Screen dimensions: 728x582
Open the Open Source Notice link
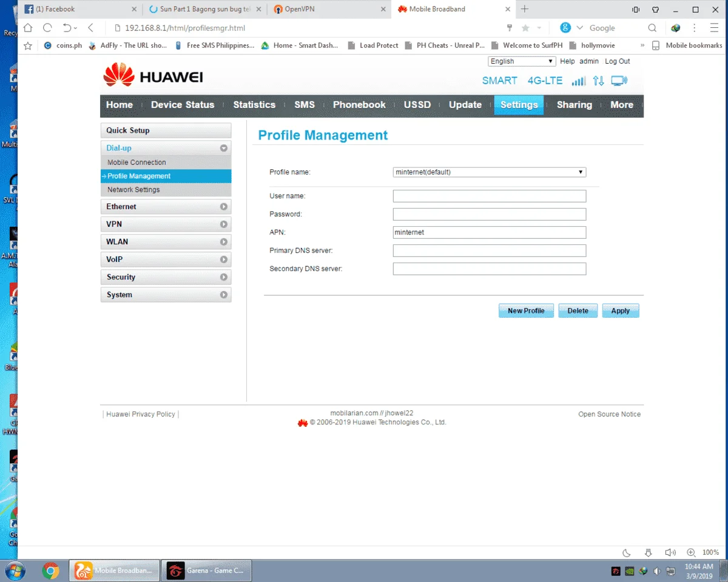click(609, 414)
